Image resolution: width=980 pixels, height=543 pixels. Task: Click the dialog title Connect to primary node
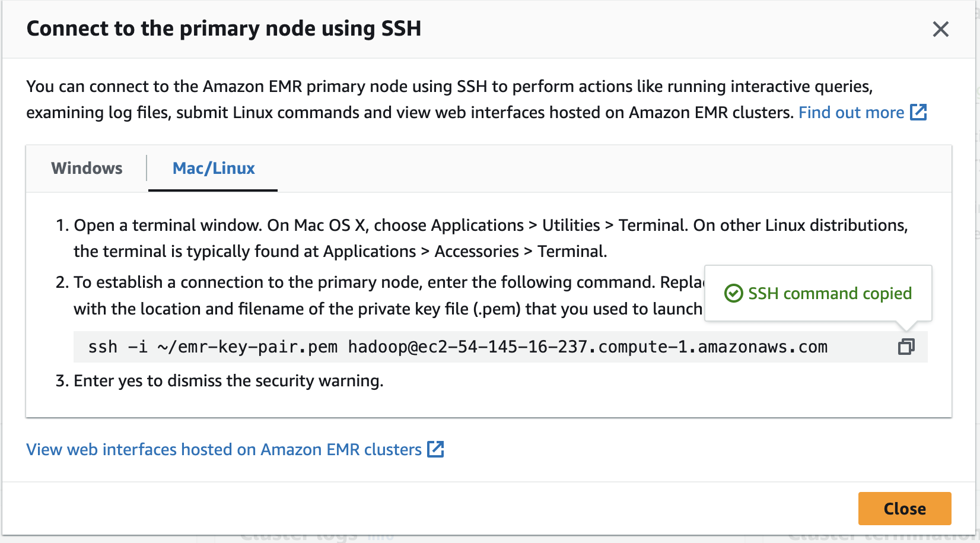tap(224, 28)
